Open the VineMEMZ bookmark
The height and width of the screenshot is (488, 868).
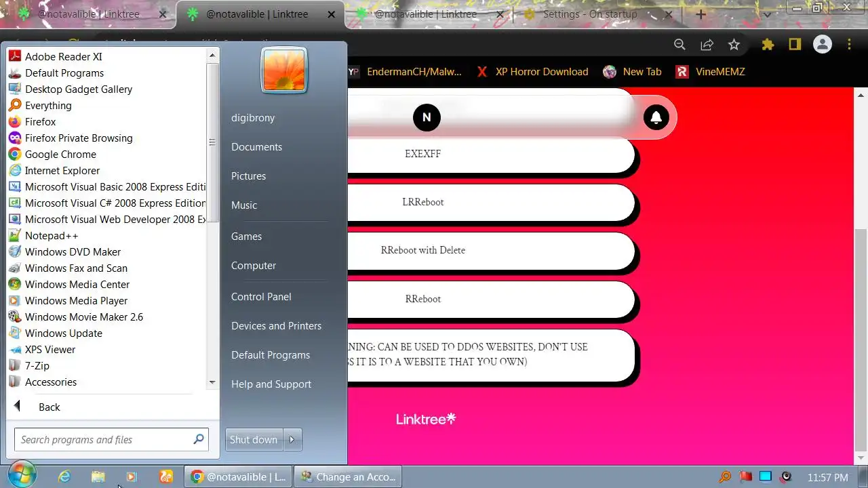711,72
